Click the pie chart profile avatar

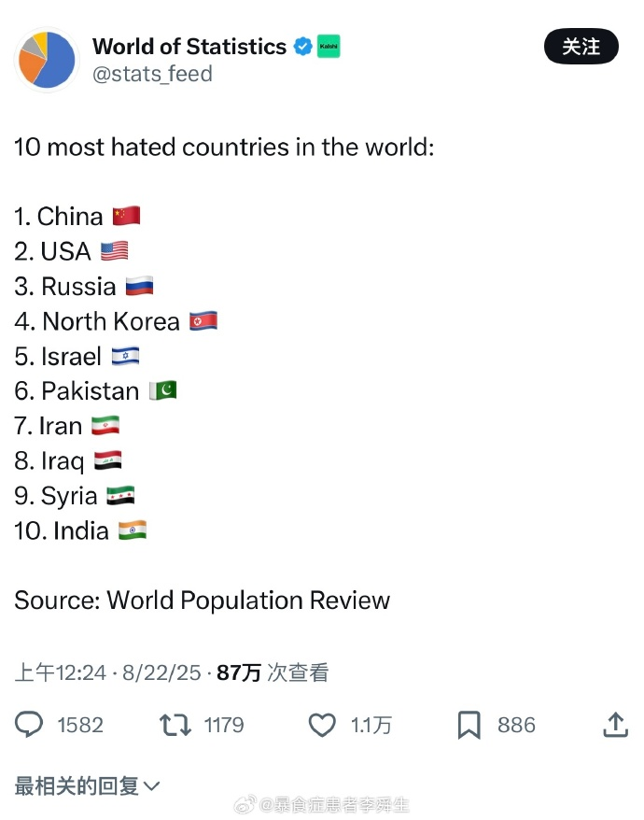coord(47,60)
